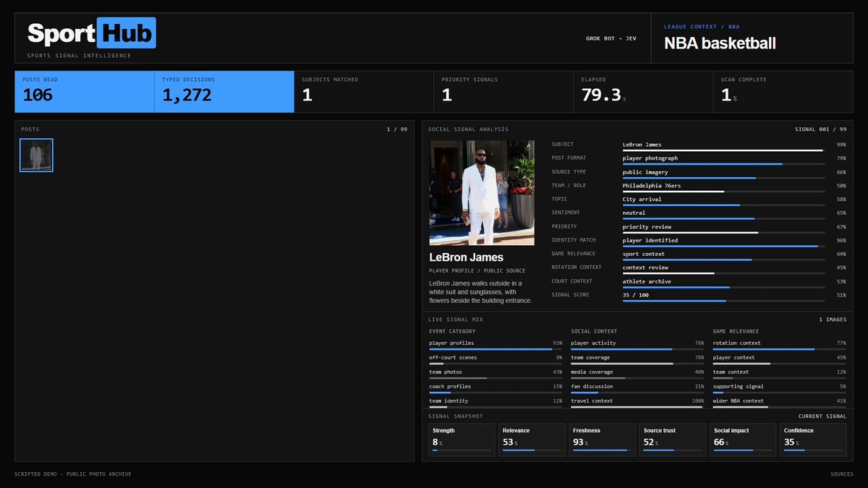Click the Signal Score 35 / 100 bar

723,301
